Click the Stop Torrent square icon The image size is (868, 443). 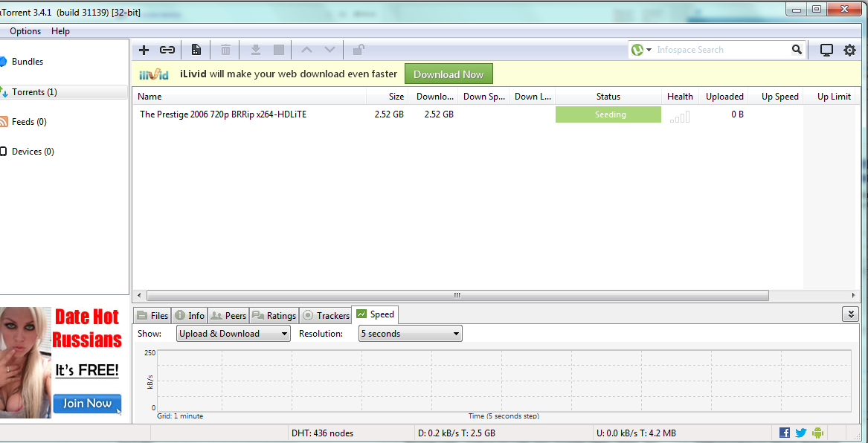[x=279, y=51]
